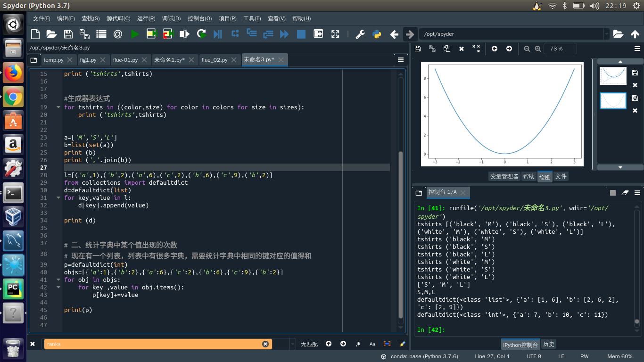
Task: Create a new file in Spyder toolbar
Action: coord(35,34)
